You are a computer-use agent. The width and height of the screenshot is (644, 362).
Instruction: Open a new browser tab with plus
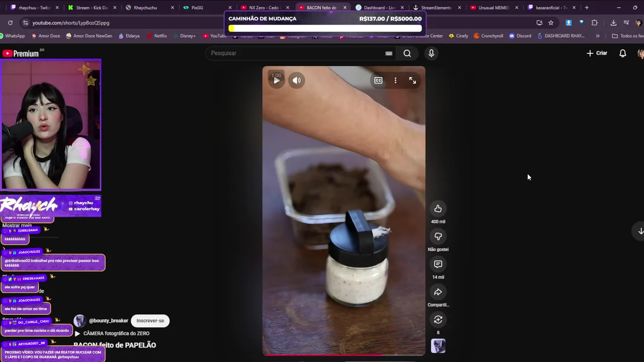587,8
